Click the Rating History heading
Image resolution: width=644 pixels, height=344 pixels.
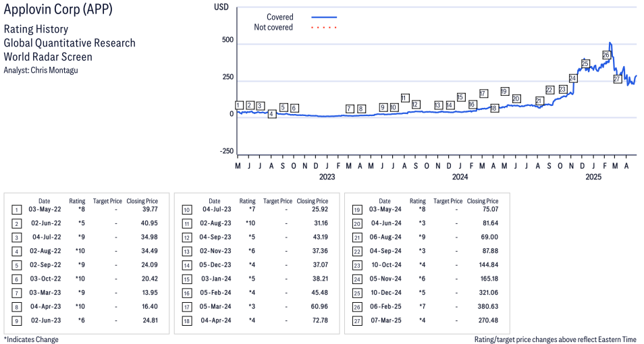point(36,29)
